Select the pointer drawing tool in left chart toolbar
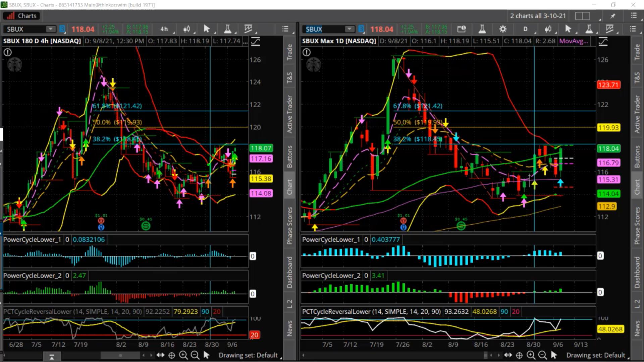The image size is (644, 362). [x=207, y=29]
